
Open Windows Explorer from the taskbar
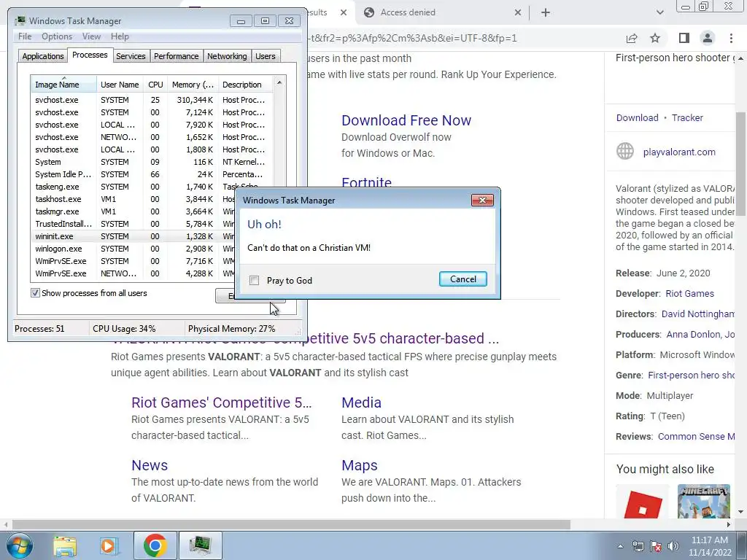pos(65,545)
